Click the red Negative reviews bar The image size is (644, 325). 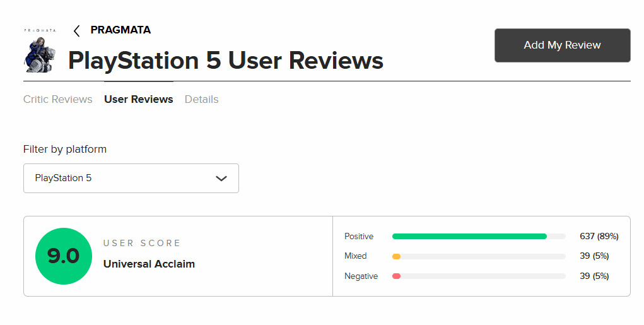click(x=397, y=276)
